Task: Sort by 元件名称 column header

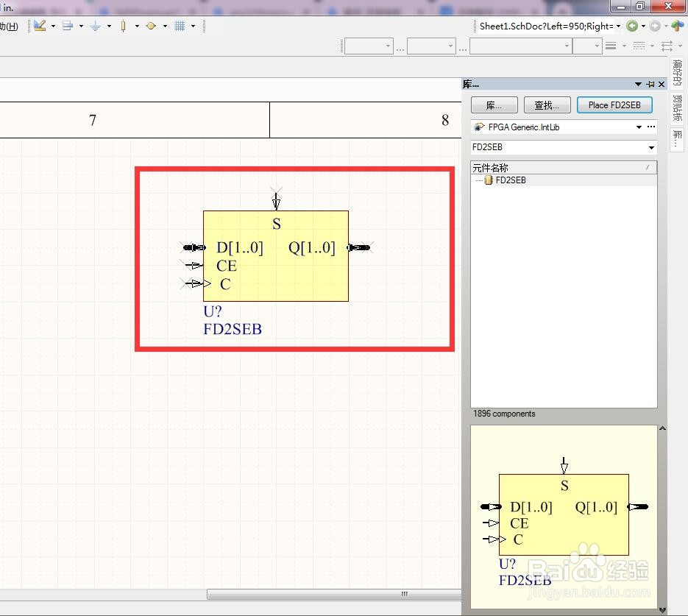Action: pyautogui.click(x=564, y=168)
